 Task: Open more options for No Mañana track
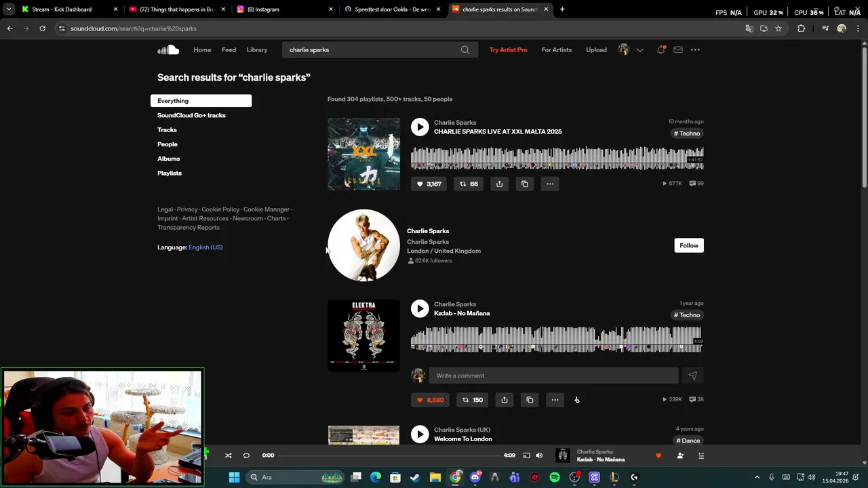click(555, 400)
